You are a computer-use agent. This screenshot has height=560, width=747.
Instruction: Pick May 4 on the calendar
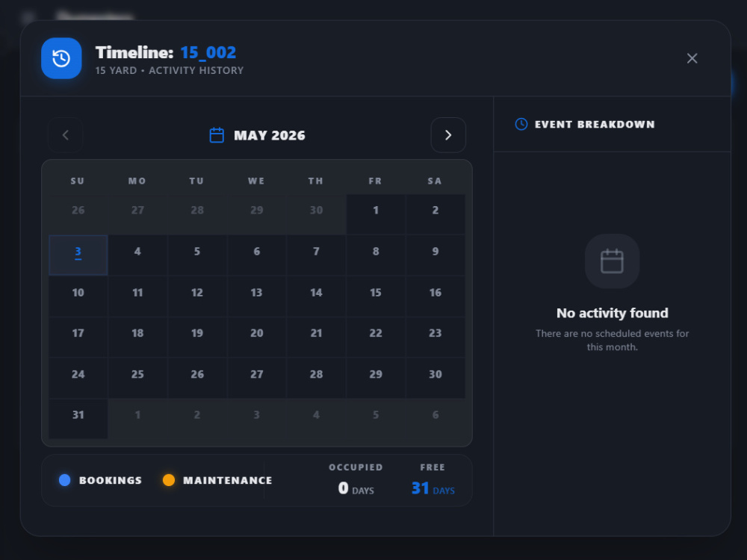tap(137, 255)
